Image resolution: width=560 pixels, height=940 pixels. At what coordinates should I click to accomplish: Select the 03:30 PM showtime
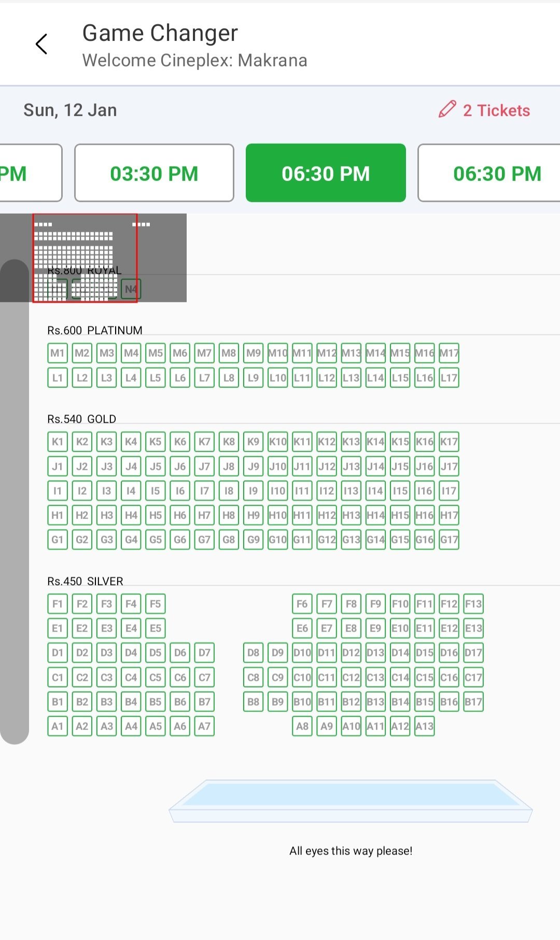pos(154,173)
